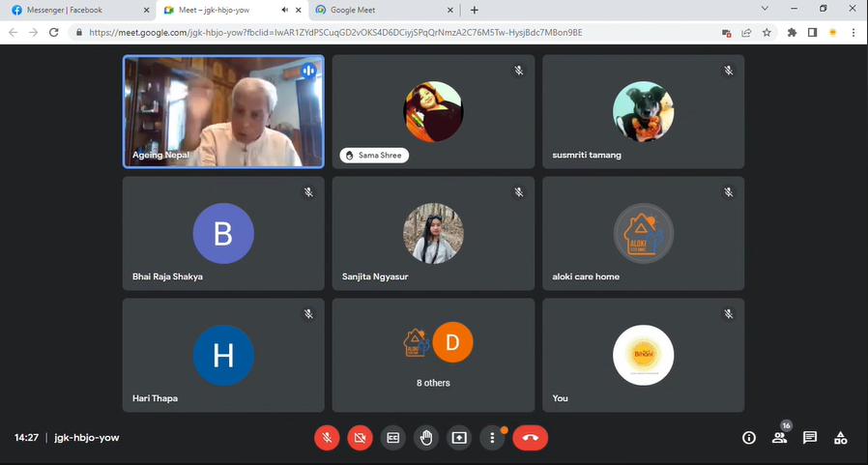Open the Chrome extensions puzzle icon

pos(793,32)
